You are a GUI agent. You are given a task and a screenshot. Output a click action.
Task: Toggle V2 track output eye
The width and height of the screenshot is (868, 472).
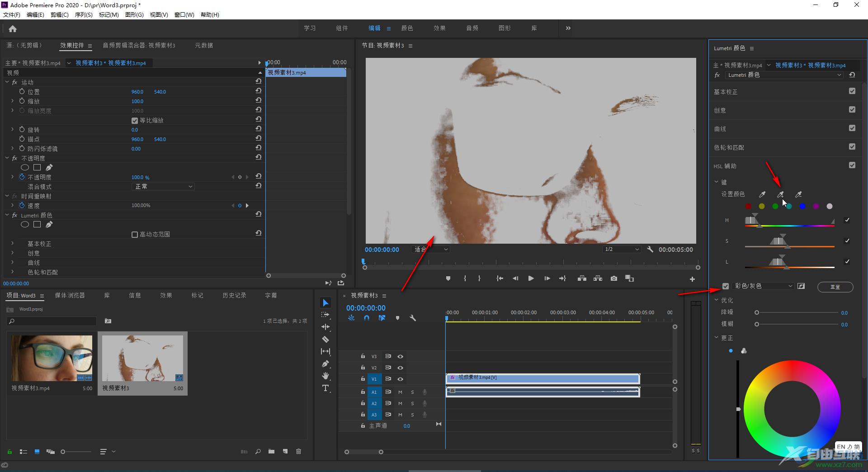click(400, 368)
